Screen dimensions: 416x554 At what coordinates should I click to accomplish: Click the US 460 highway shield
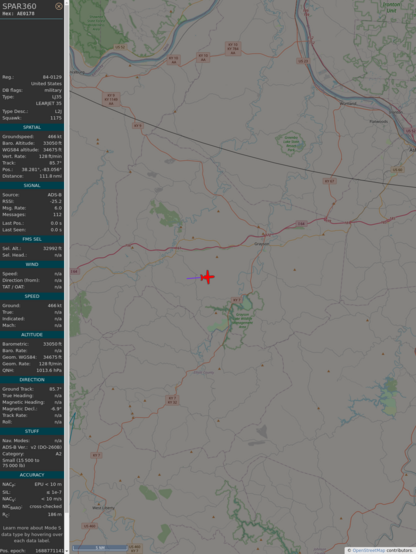click(89, 526)
